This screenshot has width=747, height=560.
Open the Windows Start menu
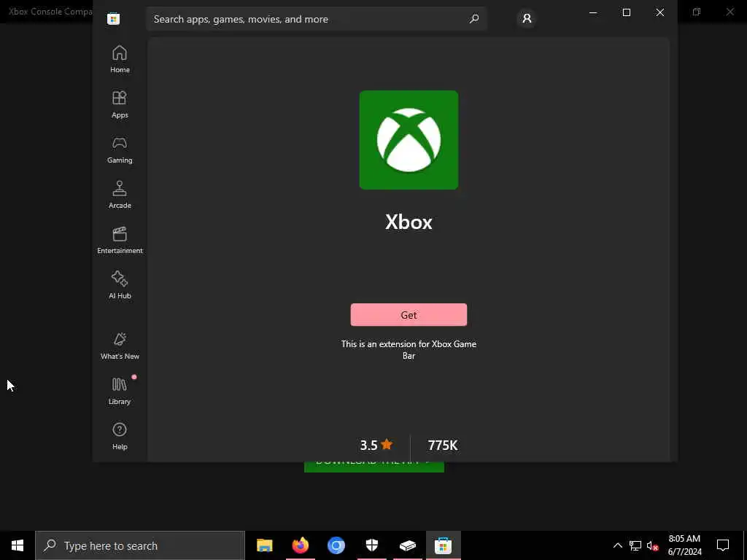click(x=18, y=545)
